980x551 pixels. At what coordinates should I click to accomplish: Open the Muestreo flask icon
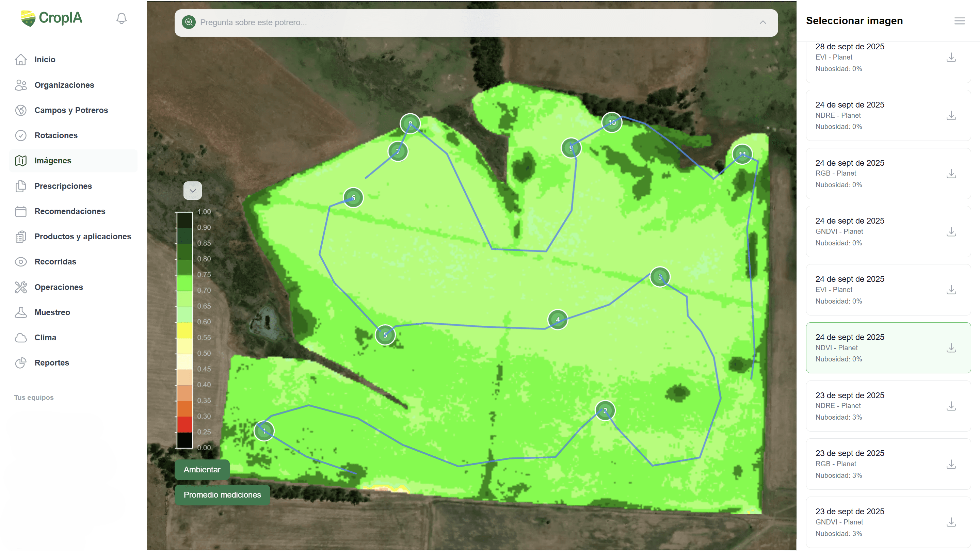21,312
